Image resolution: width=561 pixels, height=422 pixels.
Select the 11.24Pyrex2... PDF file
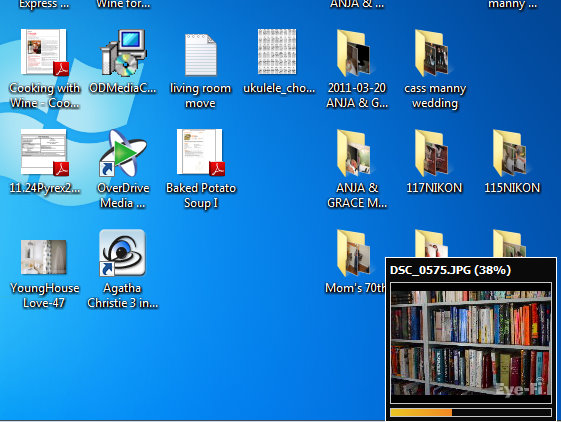tap(44, 152)
